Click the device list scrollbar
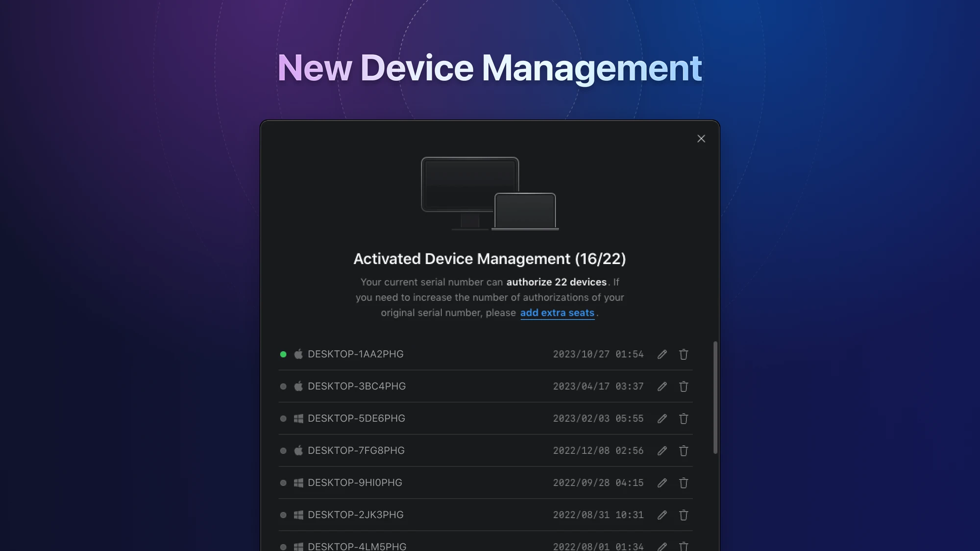This screenshot has width=980, height=551. coord(715,397)
